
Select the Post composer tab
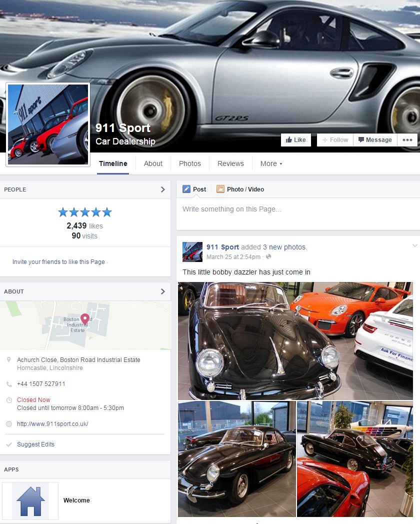pyautogui.click(x=194, y=189)
